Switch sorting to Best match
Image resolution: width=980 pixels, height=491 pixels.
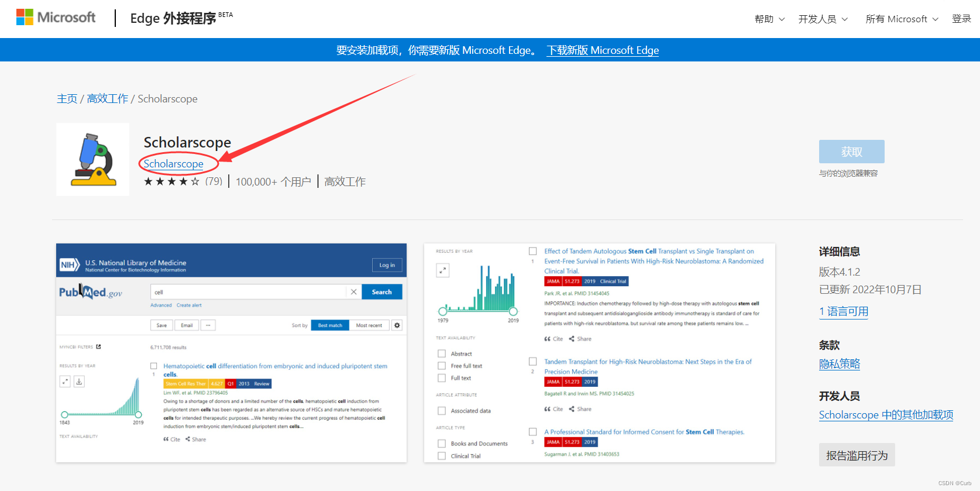[330, 325]
